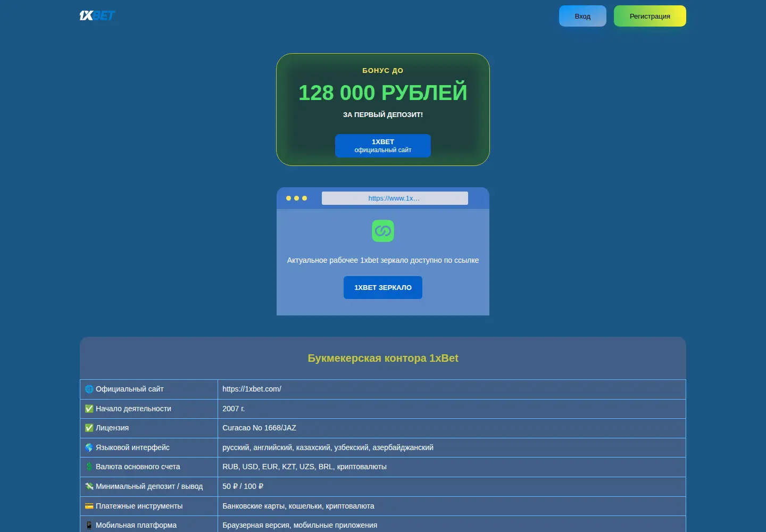Click the card icon beside Платежные инструменты
Viewport: 766px width, 532px height.
pyautogui.click(x=89, y=506)
